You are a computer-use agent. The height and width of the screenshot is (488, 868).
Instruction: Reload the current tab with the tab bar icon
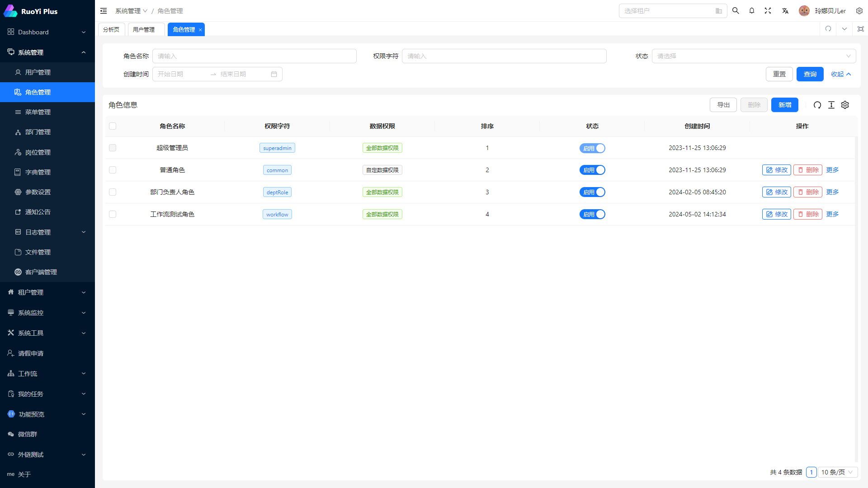coord(828,29)
